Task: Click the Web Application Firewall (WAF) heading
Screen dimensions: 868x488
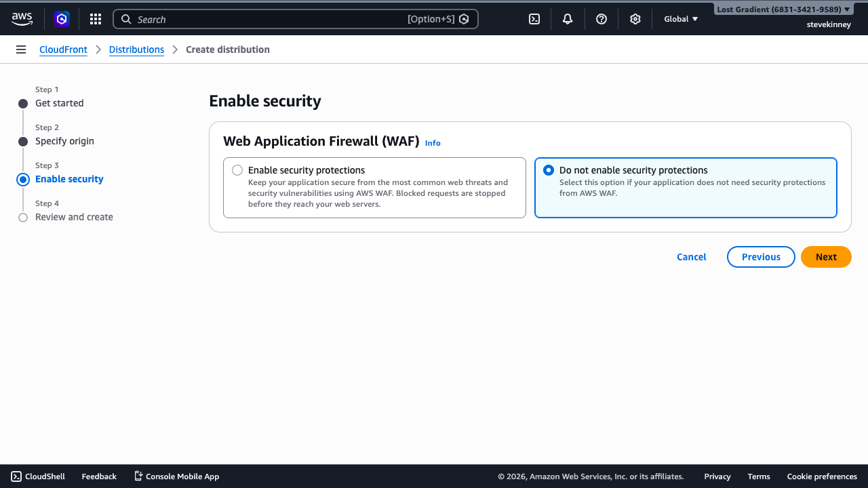Action: (321, 141)
